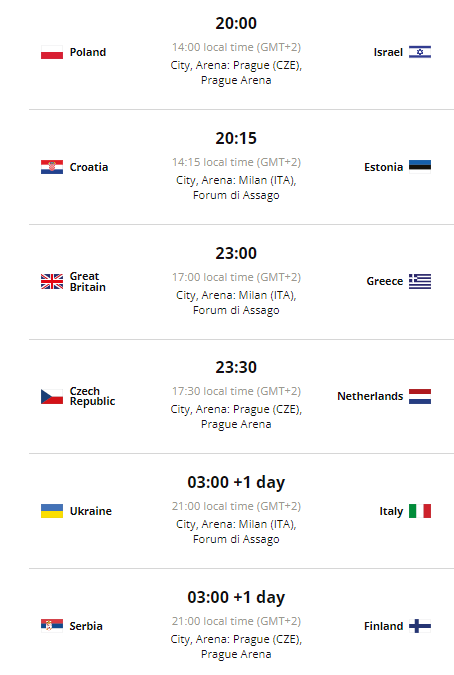454x675 pixels.
Task: Select the Great Britain team name
Action: coord(88,282)
